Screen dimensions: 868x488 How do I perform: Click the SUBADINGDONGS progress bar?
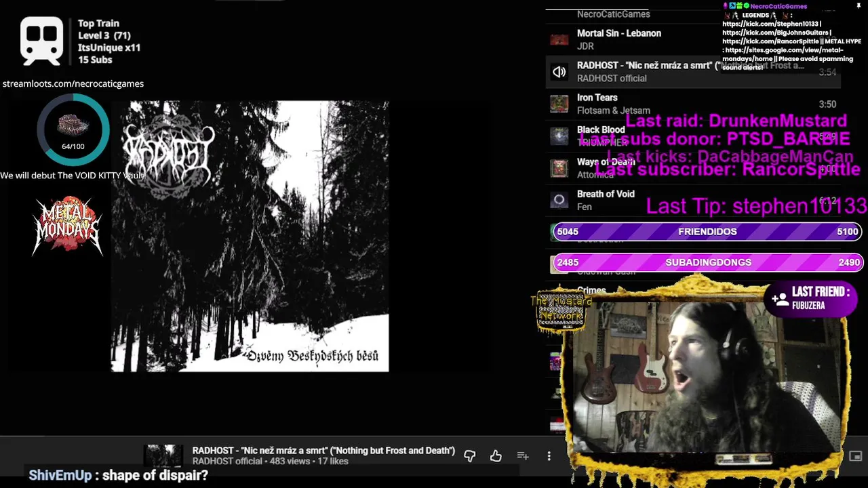tap(707, 262)
